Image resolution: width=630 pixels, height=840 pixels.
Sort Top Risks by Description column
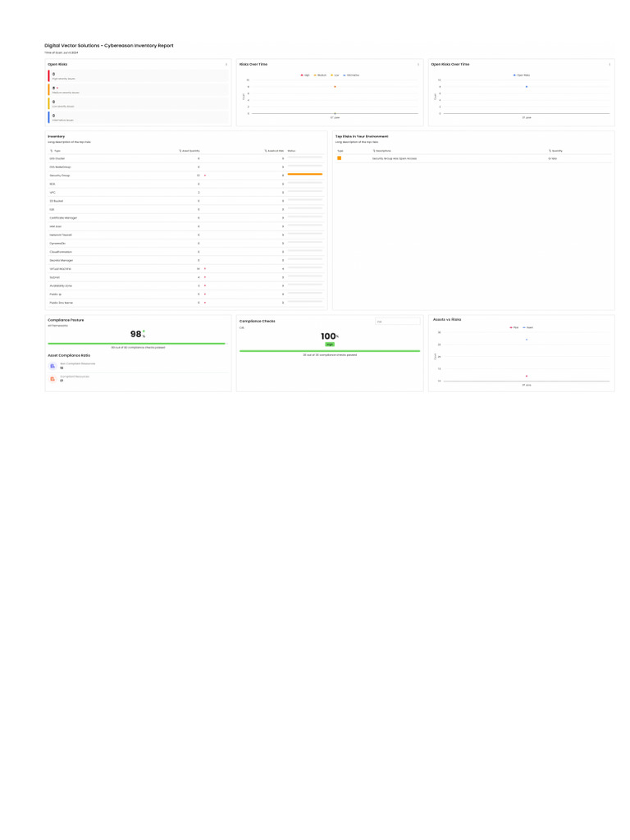382,151
